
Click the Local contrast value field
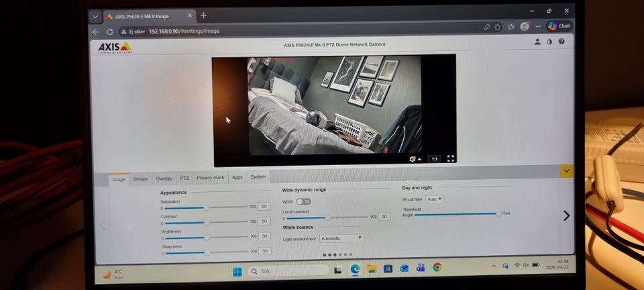[x=384, y=217]
